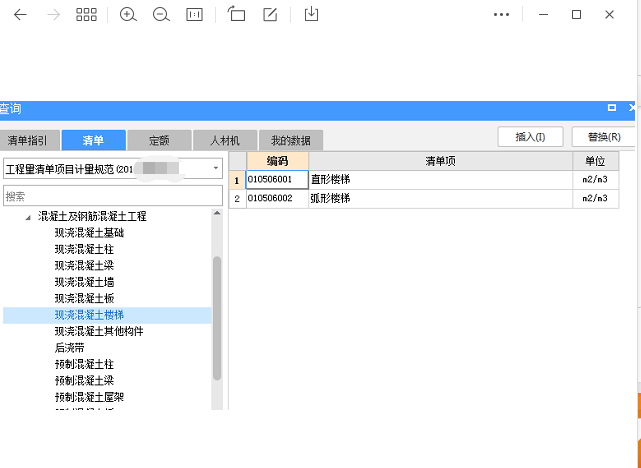Zoom out with the magnifier minus icon

[161, 15]
